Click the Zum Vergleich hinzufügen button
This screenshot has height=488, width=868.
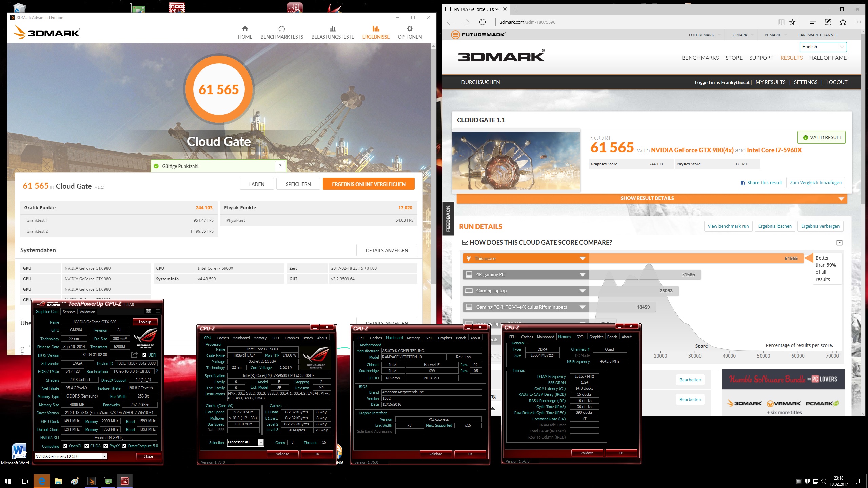pos(815,183)
